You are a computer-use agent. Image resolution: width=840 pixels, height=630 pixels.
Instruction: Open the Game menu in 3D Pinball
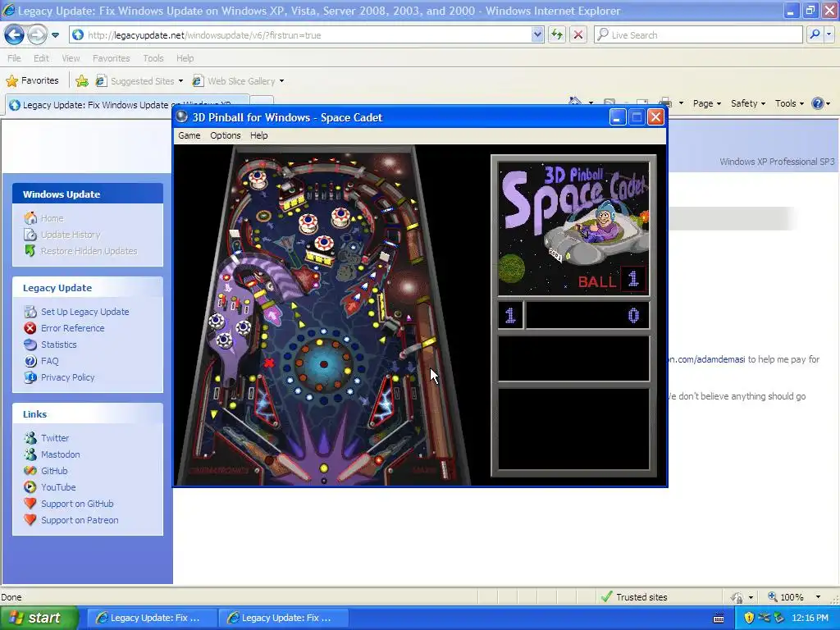point(189,135)
